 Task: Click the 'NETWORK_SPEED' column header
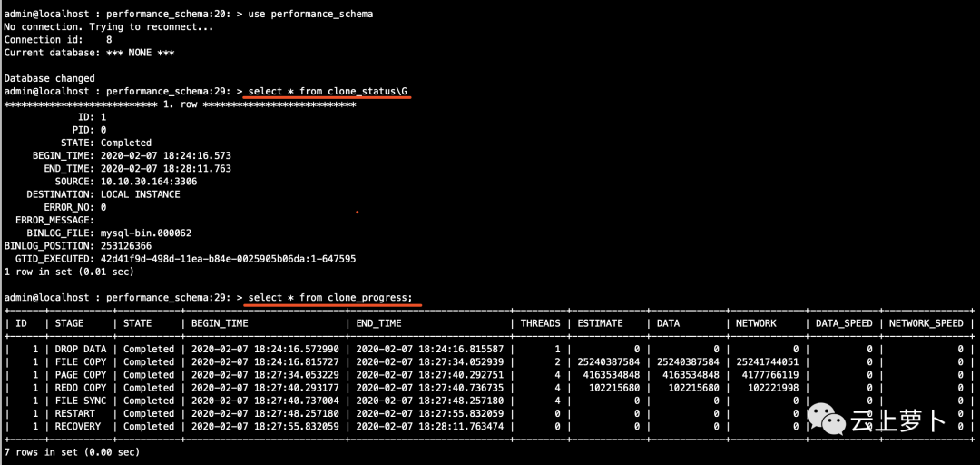click(x=926, y=323)
